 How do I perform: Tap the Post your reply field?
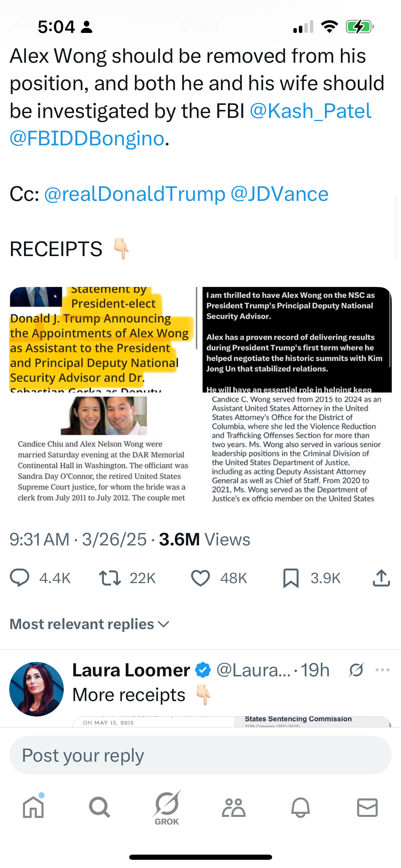pyautogui.click(x=200, y=755)
